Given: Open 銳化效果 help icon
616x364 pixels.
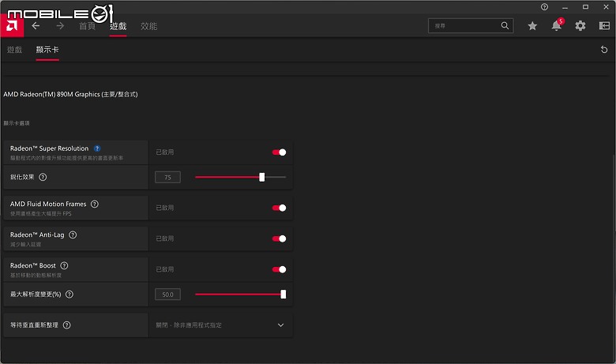Looking at the screenshot, I should pyautogui.click(x=43, y=177).
